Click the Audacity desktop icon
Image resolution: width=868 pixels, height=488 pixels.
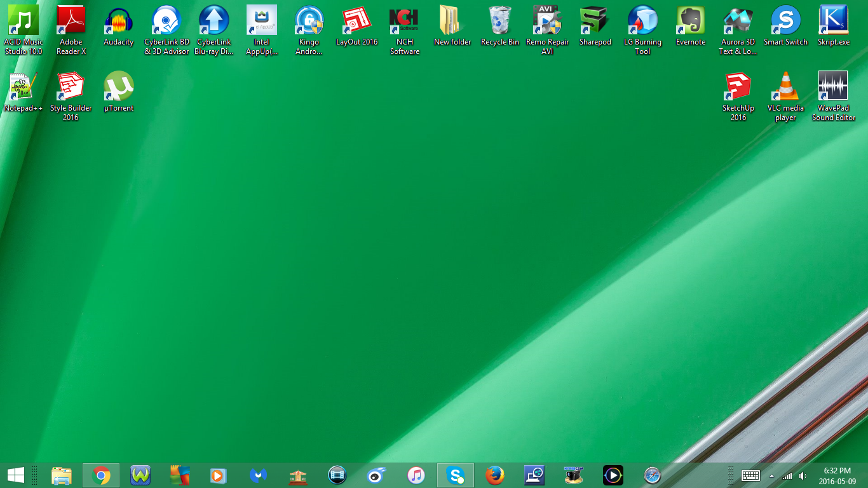[119, 20]
